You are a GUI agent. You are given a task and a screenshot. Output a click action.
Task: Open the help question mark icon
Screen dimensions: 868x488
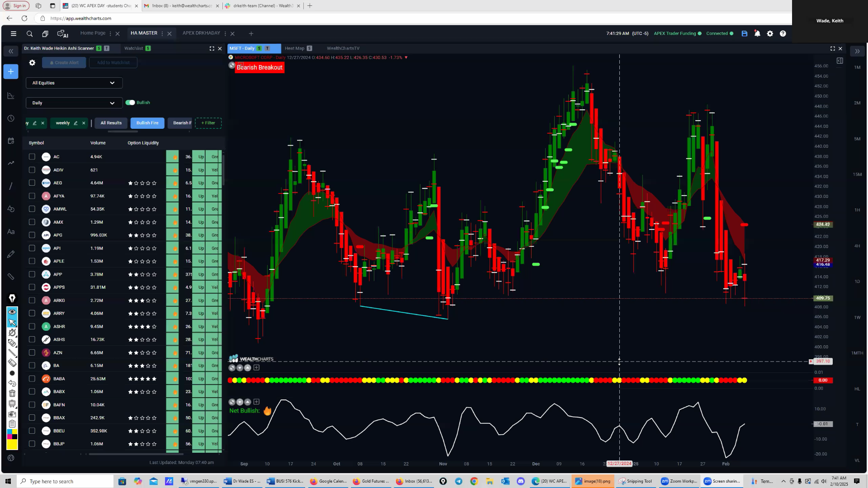click(x=783, y=33)
